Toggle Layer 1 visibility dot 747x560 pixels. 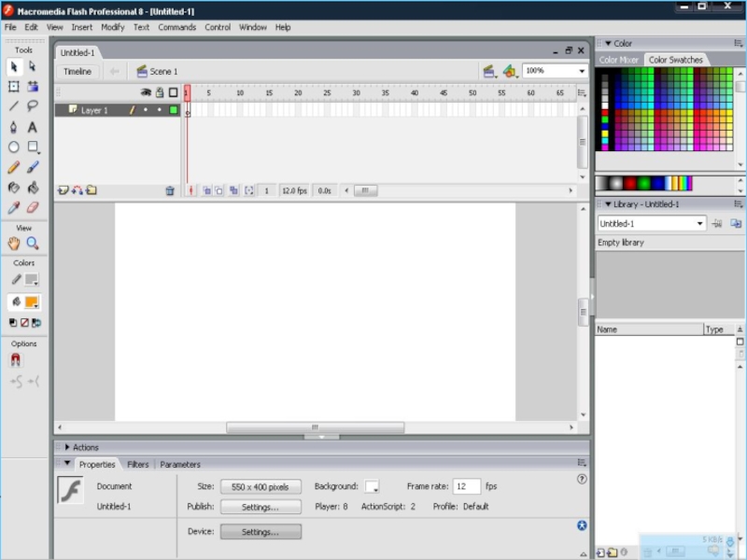[x=146, y=110]
